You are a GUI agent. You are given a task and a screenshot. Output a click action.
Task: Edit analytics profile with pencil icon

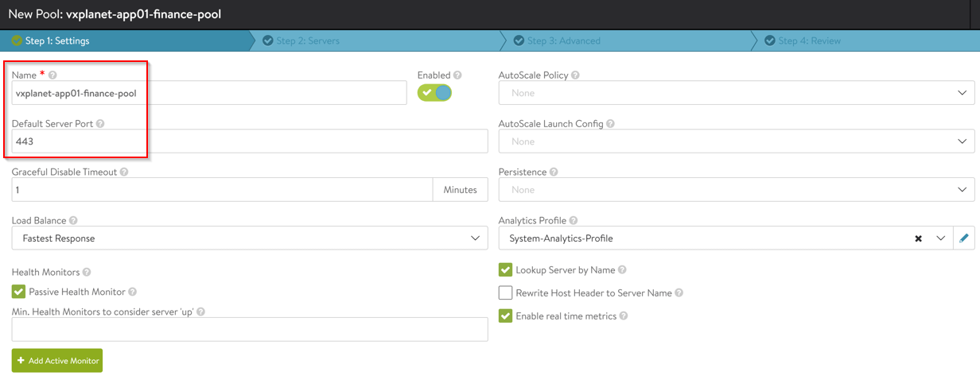point(964,238)
